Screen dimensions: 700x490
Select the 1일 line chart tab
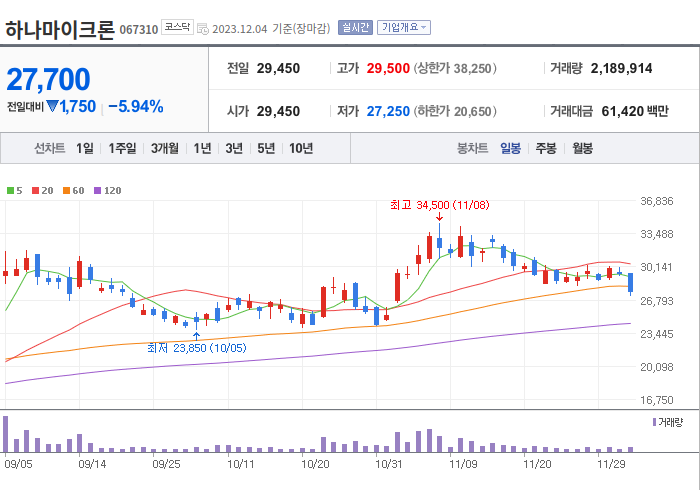point(85,148)
